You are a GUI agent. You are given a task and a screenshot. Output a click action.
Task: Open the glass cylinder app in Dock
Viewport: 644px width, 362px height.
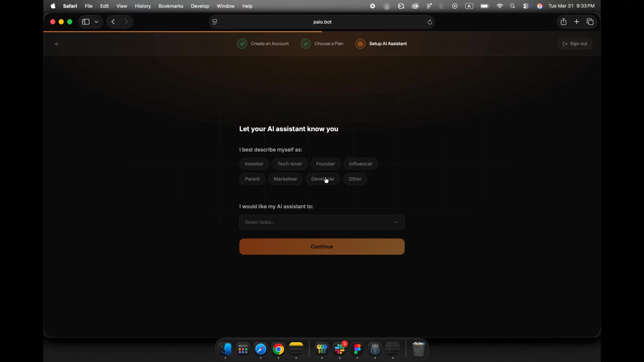point(375,350)
